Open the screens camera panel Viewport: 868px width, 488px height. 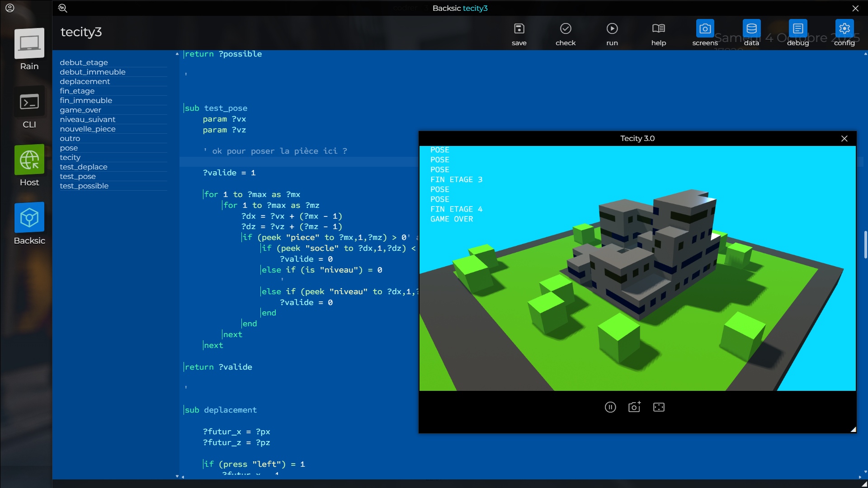pos(705,29)
